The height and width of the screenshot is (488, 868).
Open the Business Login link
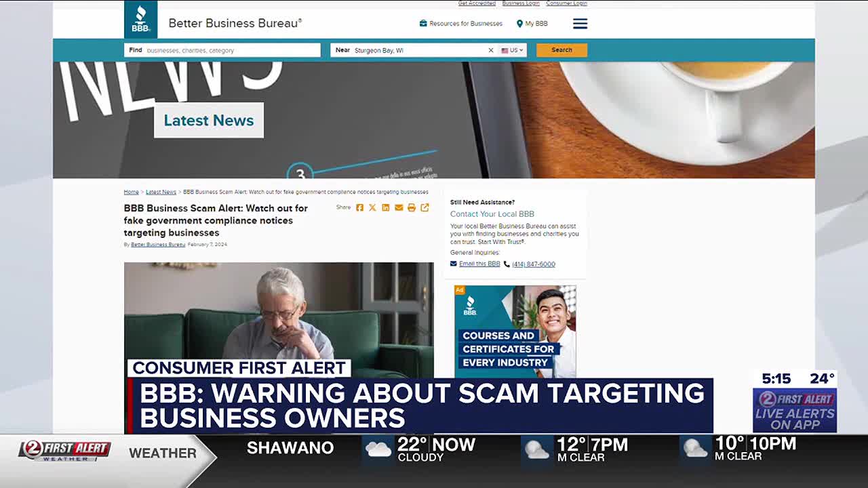[521, 3]
